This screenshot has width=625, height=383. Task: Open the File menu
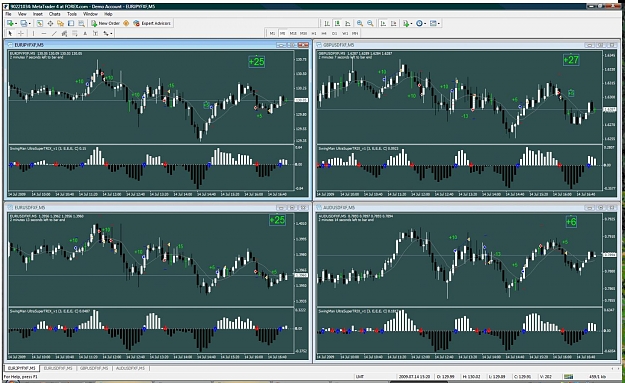click(8, 14)
